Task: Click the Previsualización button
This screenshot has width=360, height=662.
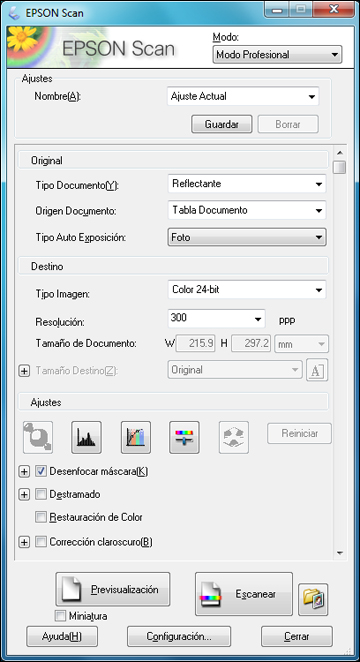Action: [113, 589]
